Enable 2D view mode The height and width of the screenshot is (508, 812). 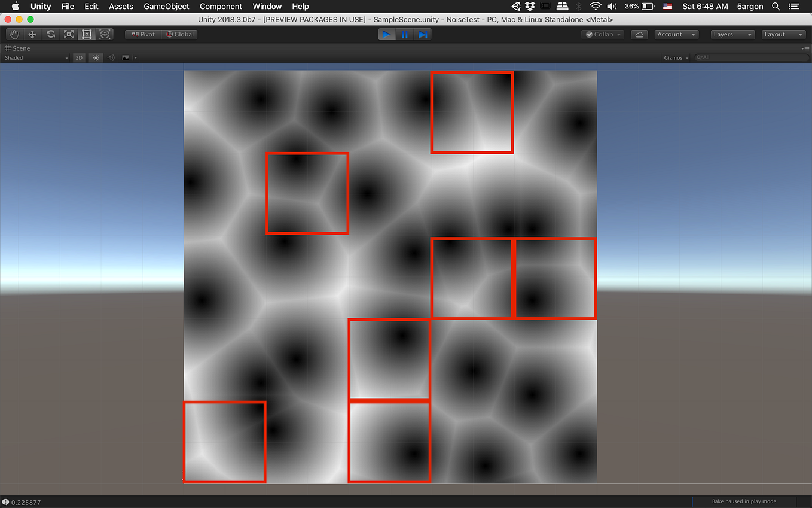click(78, 57)
